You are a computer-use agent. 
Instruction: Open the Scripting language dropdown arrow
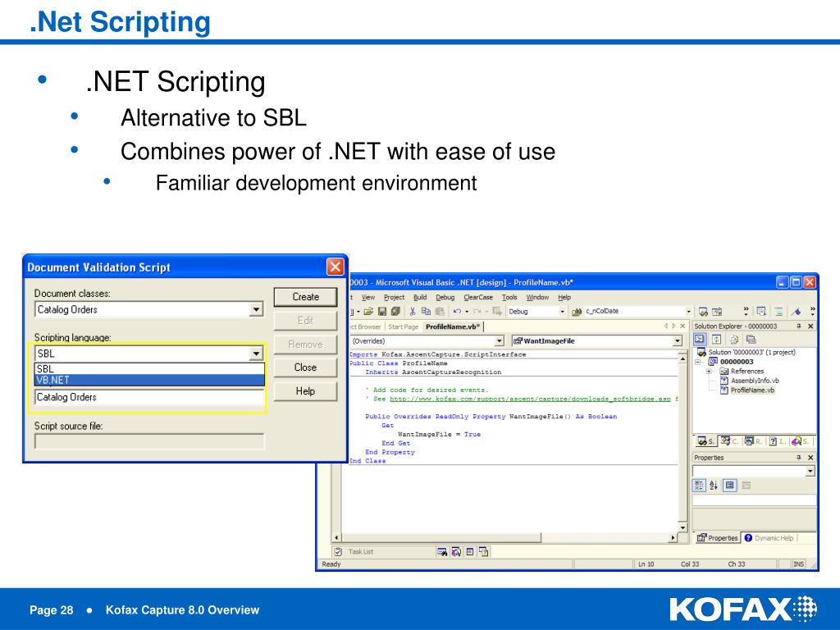point(256,354)
